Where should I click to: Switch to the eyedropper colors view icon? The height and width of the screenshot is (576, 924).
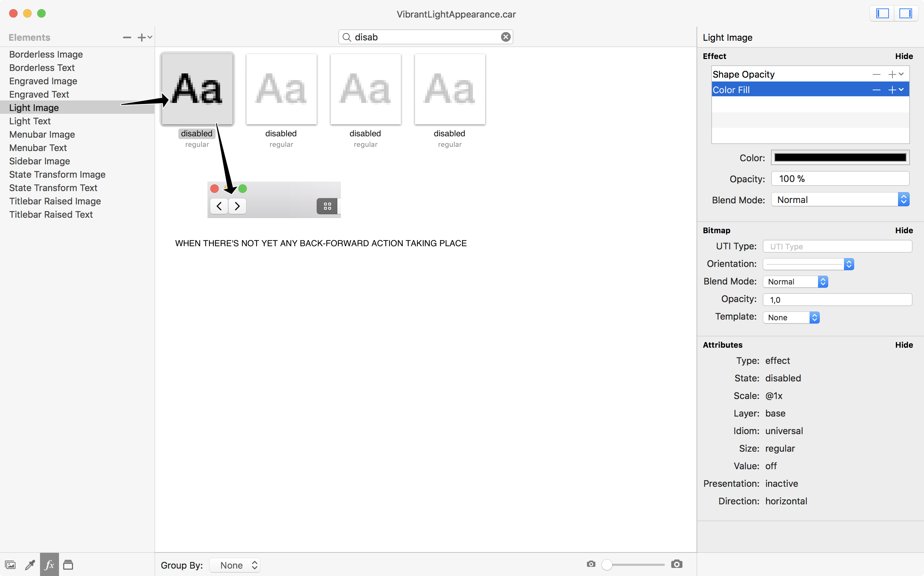(x=30, y=564)
